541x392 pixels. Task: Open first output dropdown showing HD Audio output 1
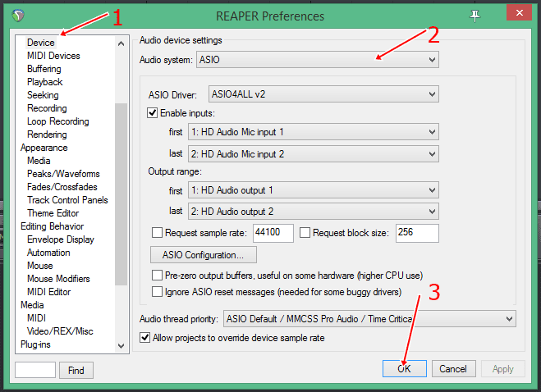pos(314,190)
